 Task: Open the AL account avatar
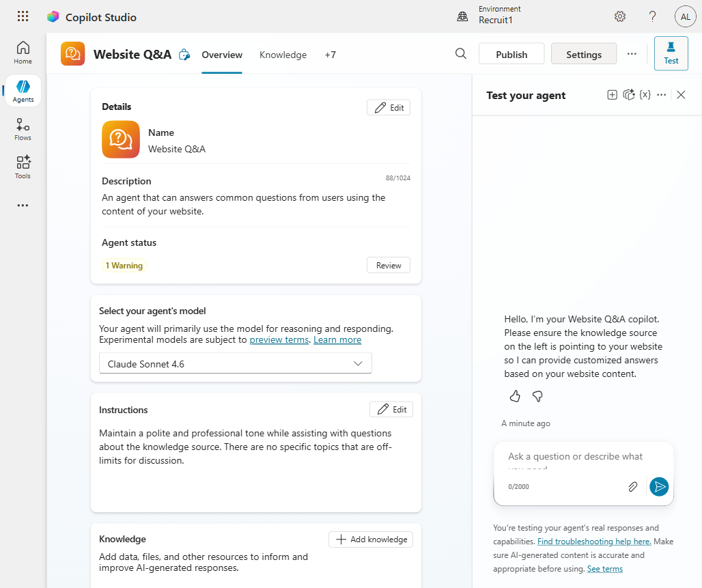685,16
